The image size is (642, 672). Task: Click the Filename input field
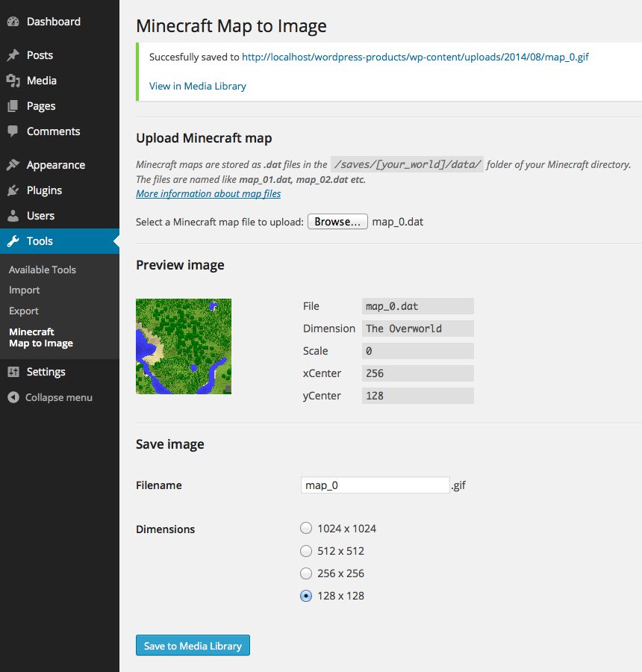pos(375,485)
